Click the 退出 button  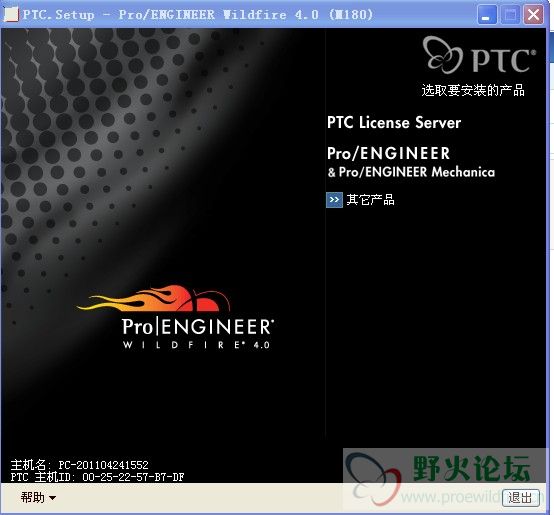coord(520,498)
